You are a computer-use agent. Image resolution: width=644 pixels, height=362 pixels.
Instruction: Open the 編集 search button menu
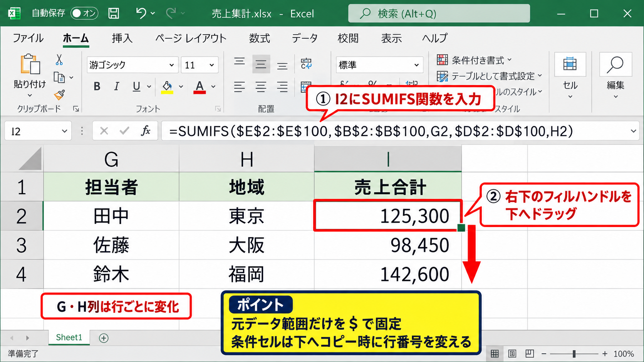615,76
